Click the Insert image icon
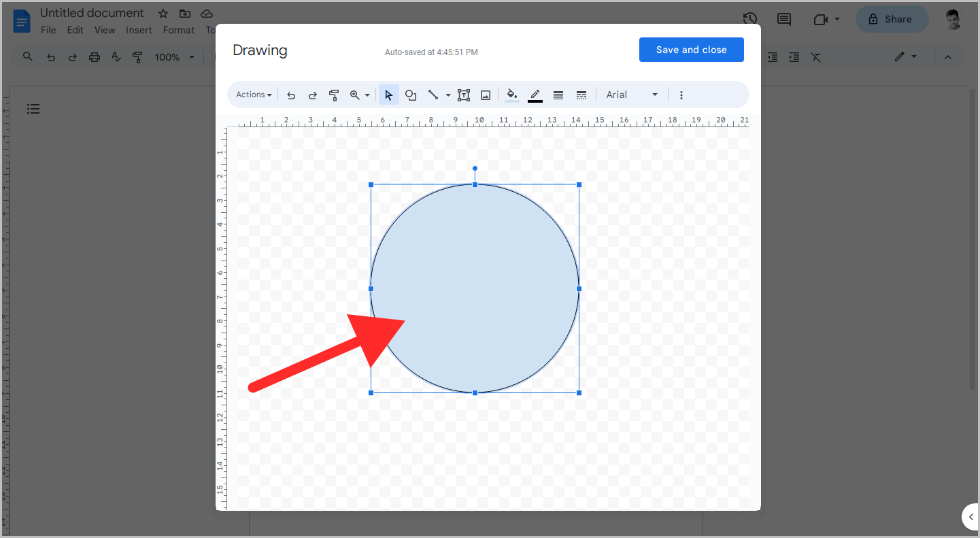Image resolution: width=980 pixels, height=538 pixels. tap(485, 95)
